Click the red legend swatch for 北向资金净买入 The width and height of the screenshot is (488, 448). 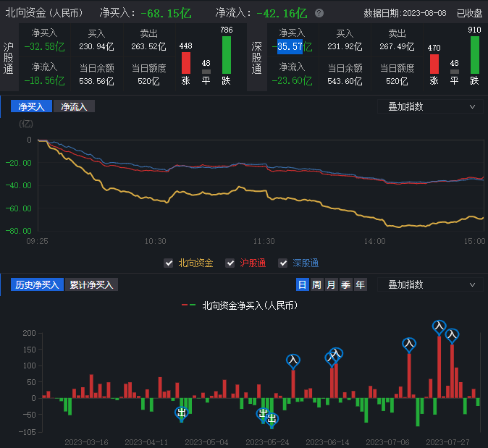(x=185, y=306)
